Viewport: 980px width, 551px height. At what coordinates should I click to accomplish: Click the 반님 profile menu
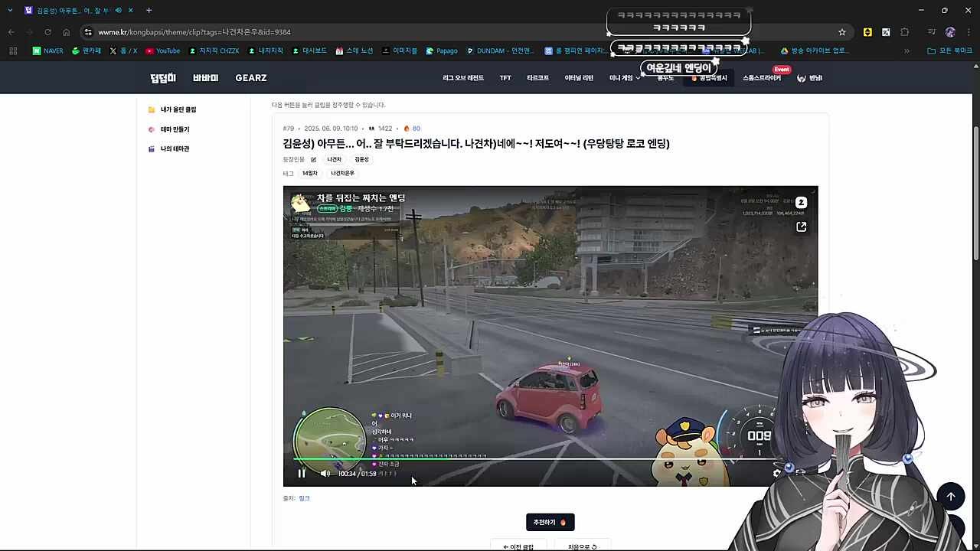(809, 78)
